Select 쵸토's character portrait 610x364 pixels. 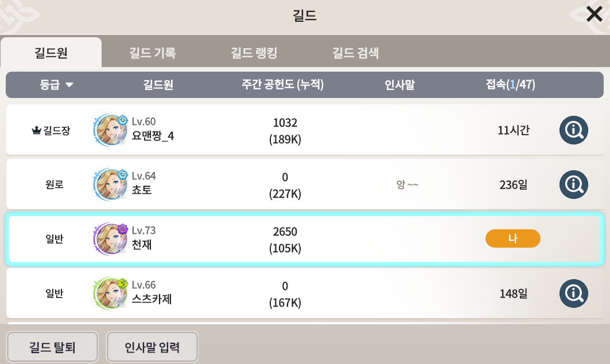coord(108,184)
